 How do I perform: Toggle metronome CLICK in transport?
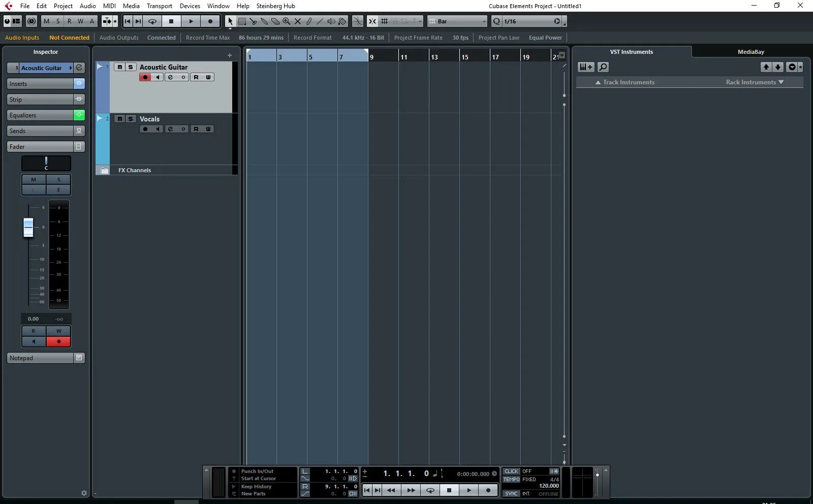511,471
